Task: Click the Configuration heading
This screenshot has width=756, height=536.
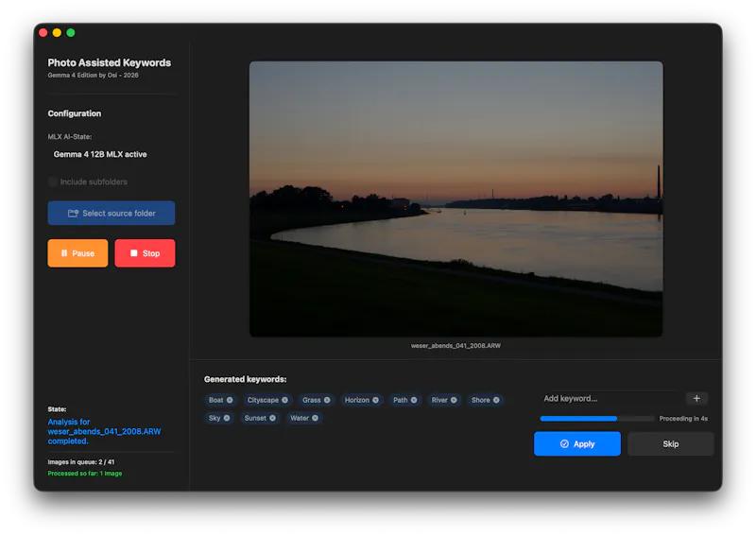Action: (75, 113)
